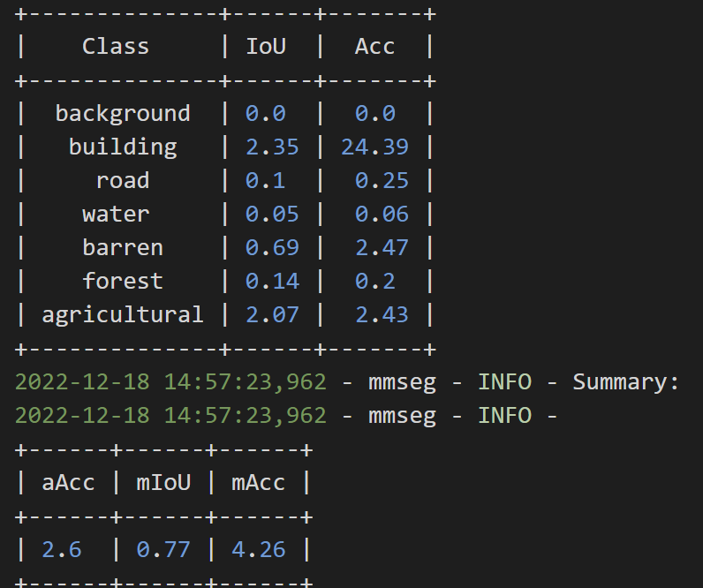703x588 pixels.
Task: Click the 'Summary:' log text
Action: 626,382
